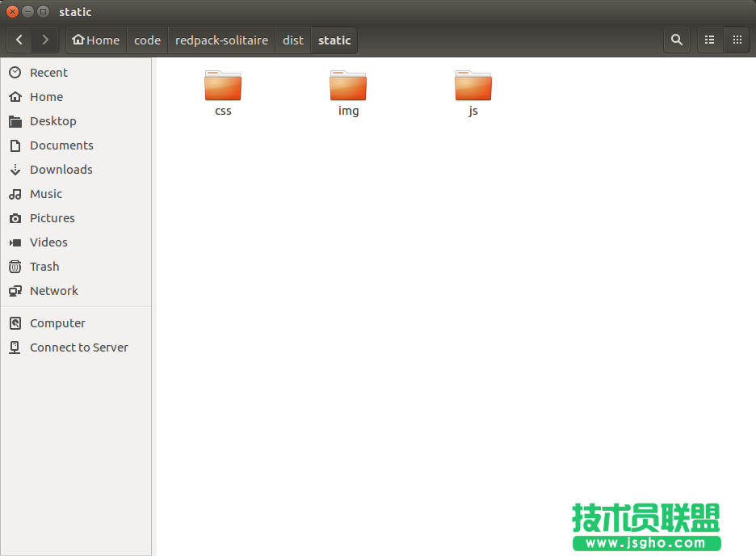Jump to code folder in path bar

[x=147, y=40]
